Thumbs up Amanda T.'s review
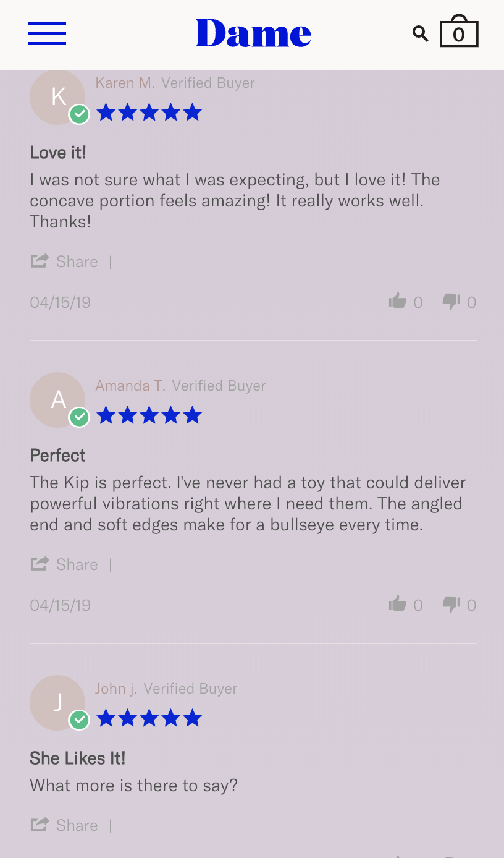Screen dimensions: 504x858 click(398, 604)
